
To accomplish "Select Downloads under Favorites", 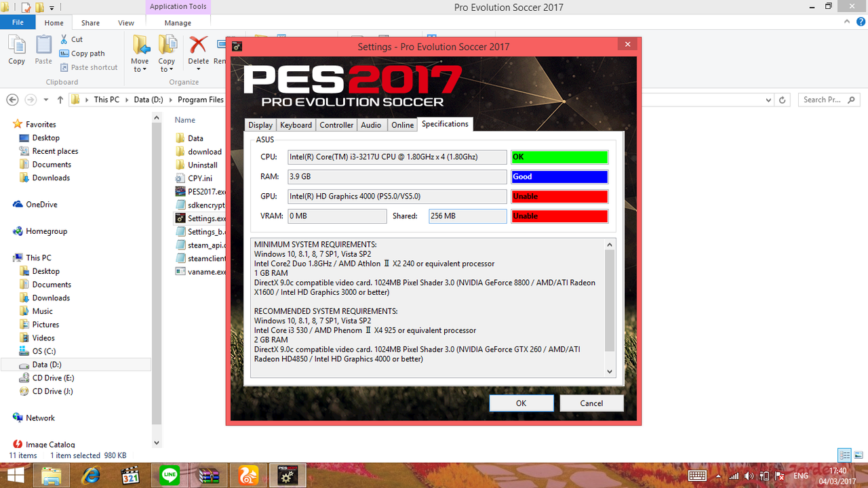I will click(51, 178).
